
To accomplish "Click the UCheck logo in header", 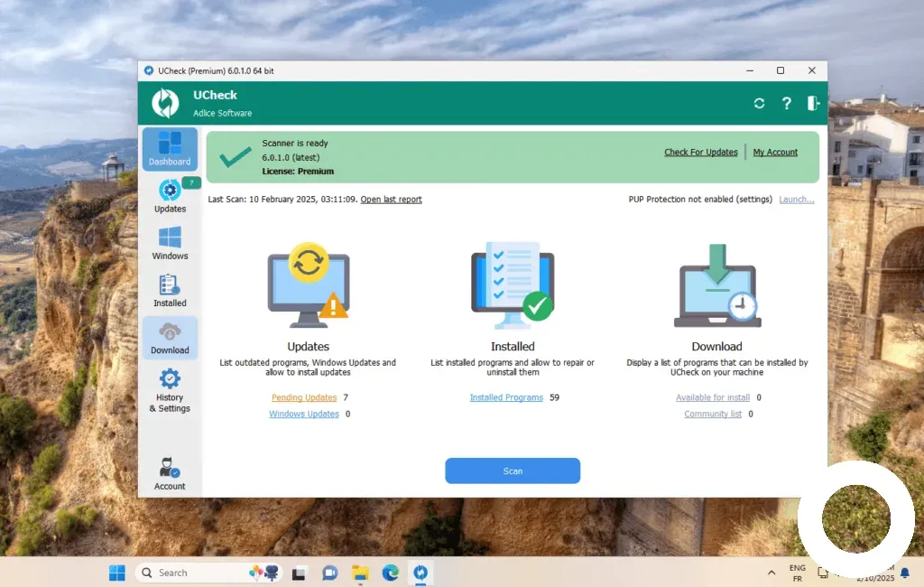I will click(x=166, y=103).
